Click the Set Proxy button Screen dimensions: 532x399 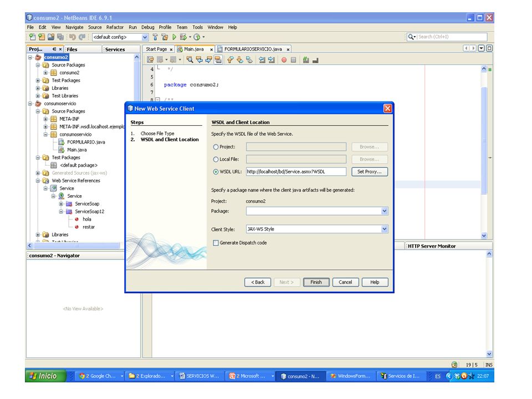pyautogui.click(x=370, y=172)
